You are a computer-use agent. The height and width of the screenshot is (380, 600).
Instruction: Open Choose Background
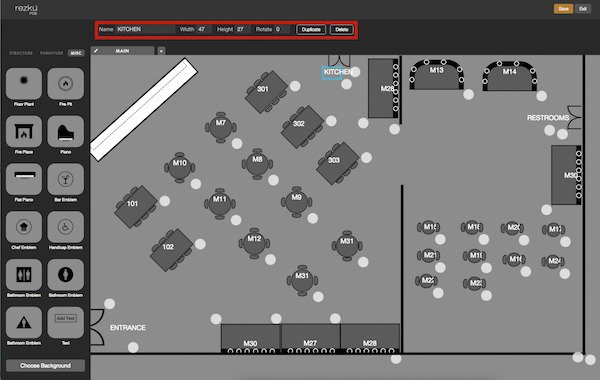[x=45, y=365]
